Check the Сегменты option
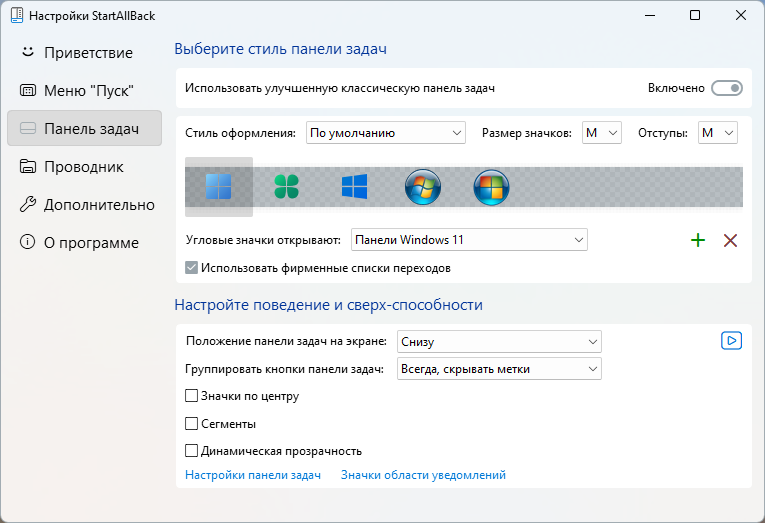 pyautogui.click(x=191, y=423)
